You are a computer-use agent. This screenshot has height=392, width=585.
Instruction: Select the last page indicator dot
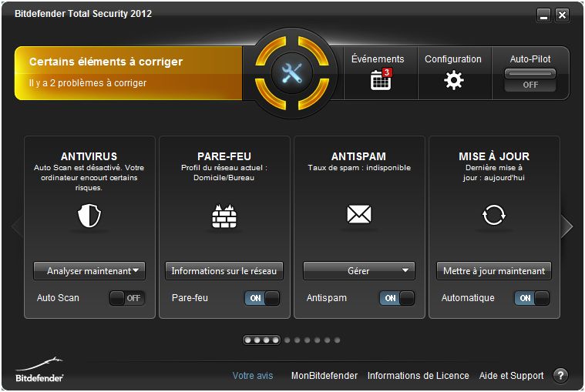(x=338, y=340)
